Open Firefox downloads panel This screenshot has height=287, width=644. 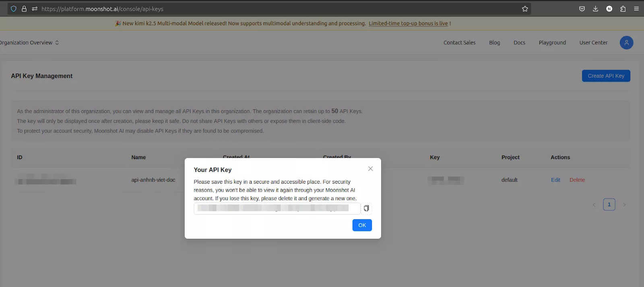coord(595,9)
